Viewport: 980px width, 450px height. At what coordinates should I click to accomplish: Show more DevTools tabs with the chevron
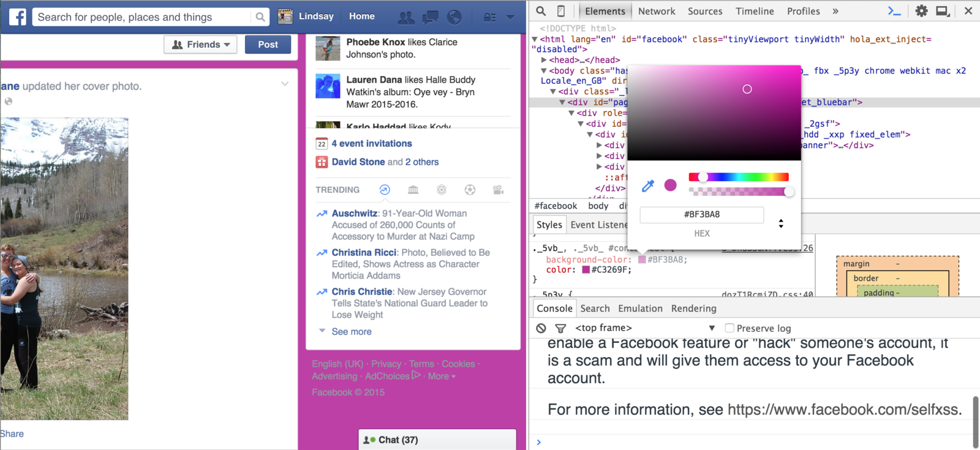click(835, 11)
